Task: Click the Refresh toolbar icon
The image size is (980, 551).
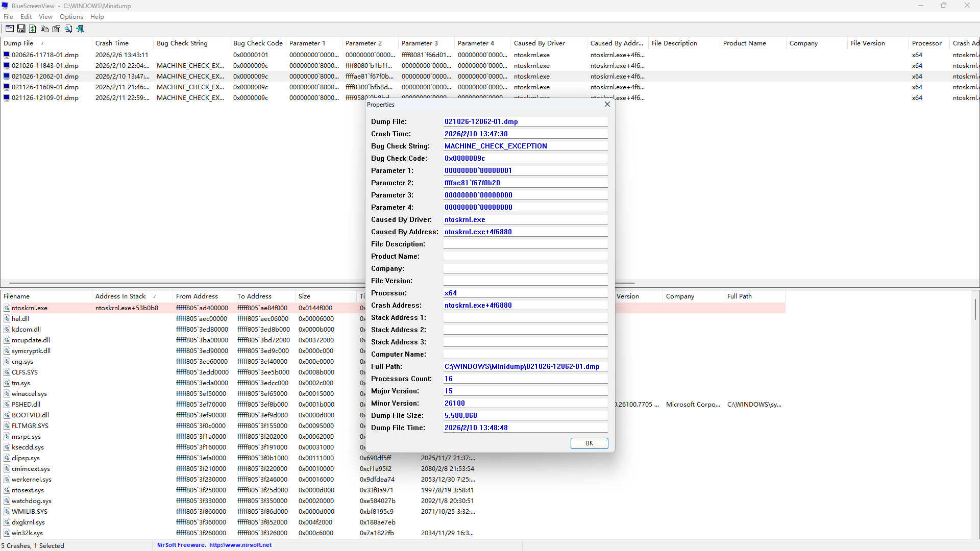Action: click(33, 29)
